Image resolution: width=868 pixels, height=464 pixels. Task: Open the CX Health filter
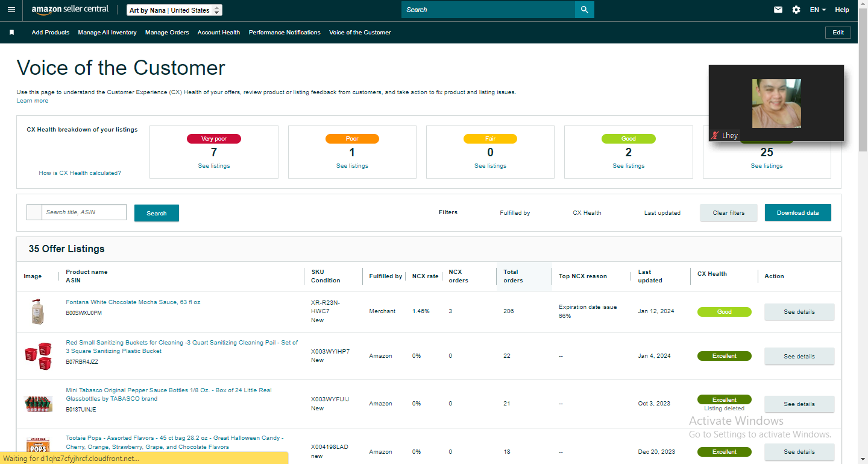pos(587,213)
